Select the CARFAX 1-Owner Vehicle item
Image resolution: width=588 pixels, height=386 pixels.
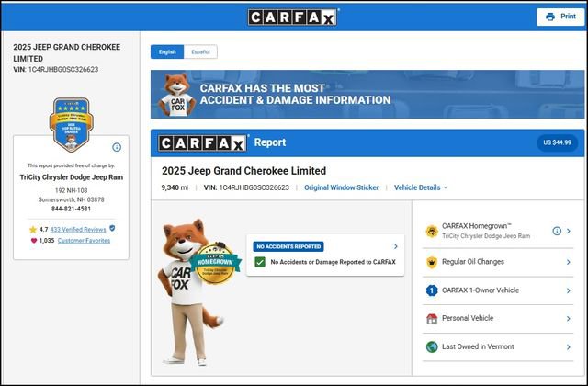pos(498,290)
